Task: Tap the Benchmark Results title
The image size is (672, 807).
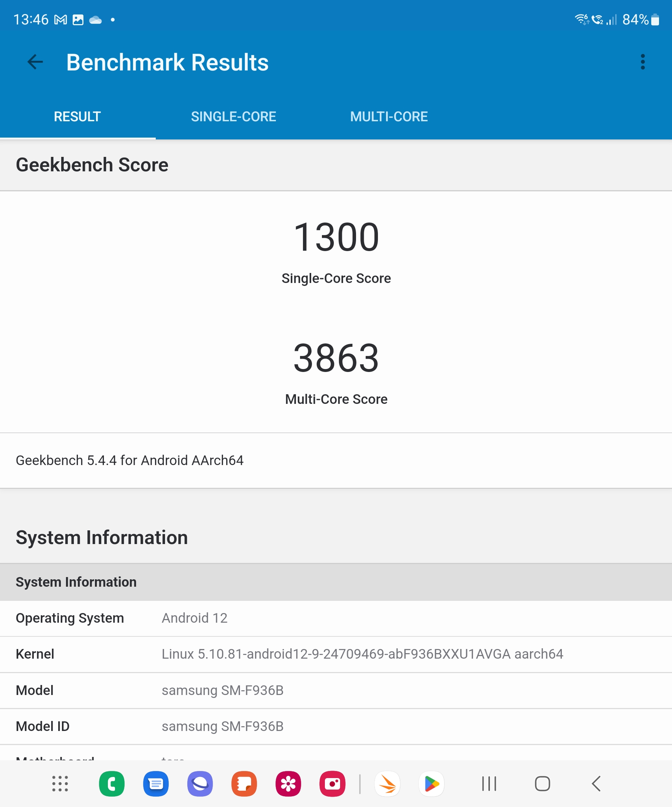Action: point(168,62)
